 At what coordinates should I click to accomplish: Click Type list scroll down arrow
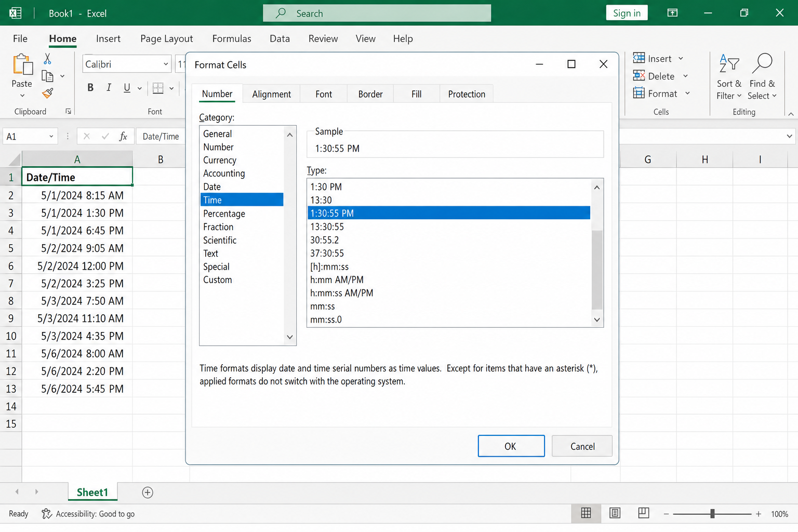click(597, 320)
